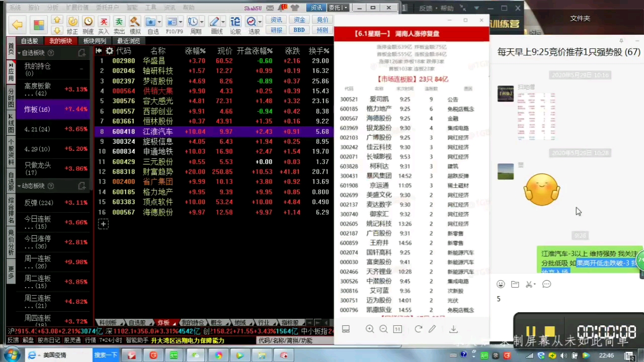
Task: Select stock row 财富趋势
Action: [x=214, y=172]
